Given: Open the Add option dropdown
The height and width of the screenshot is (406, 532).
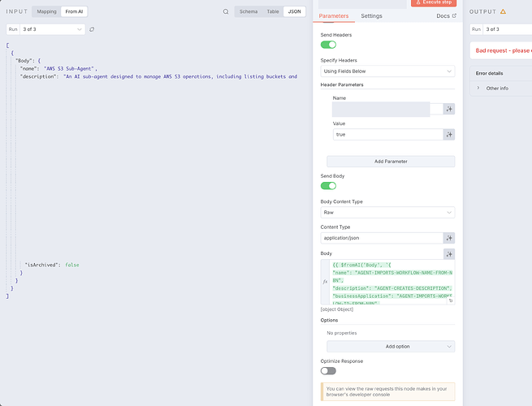Looking at the screenshot, I should [391, 347].
